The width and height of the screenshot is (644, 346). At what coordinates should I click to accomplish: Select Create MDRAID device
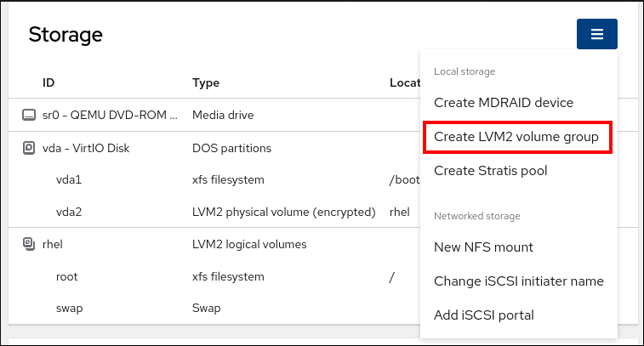pos(503,102)
